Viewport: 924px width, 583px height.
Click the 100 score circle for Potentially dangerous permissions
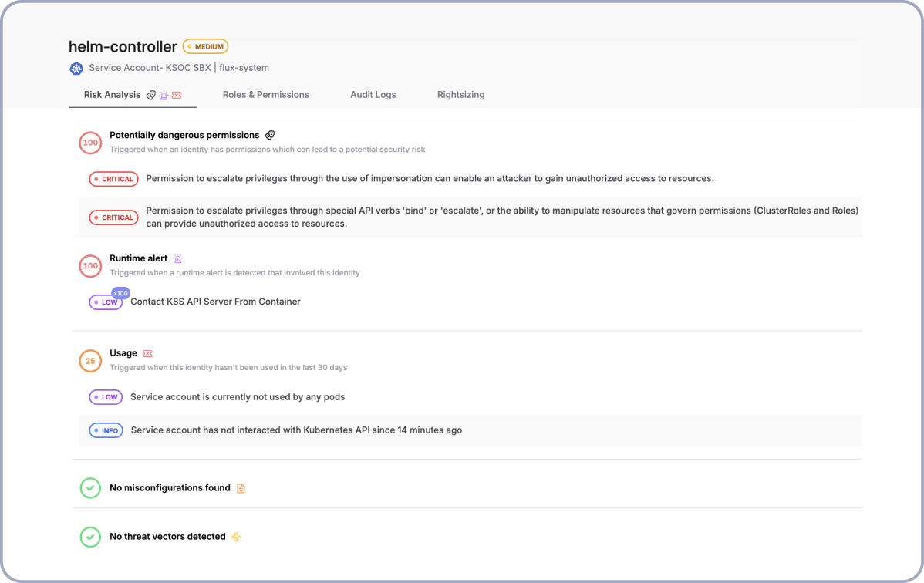pos(90,143)
